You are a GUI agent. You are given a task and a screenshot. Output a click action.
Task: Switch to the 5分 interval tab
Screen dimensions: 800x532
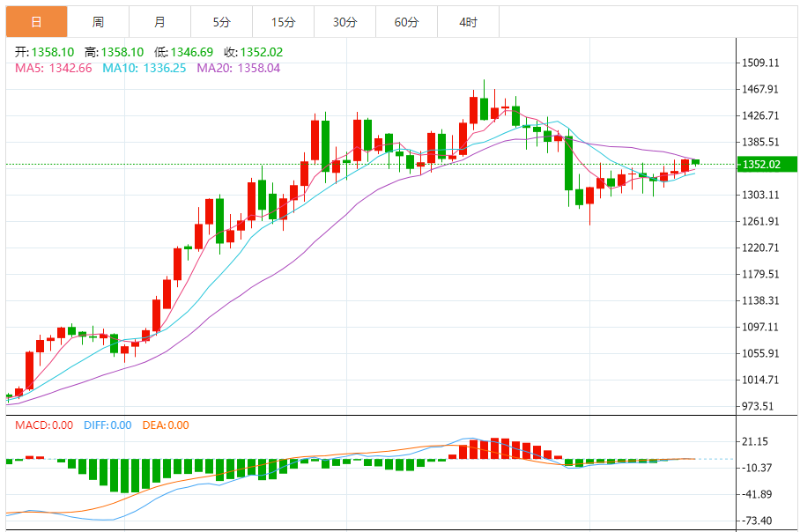coord(221,22)
